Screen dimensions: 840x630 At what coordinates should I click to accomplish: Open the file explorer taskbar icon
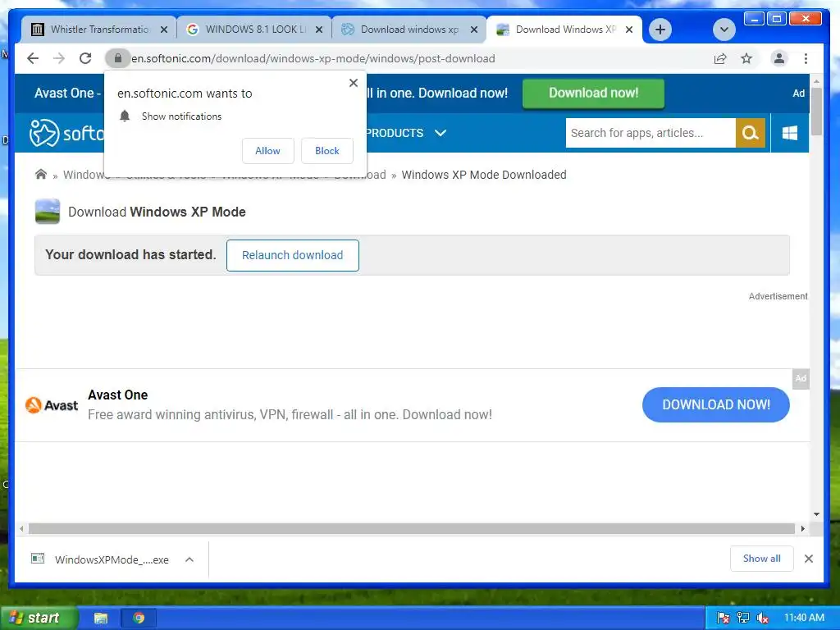101,619
